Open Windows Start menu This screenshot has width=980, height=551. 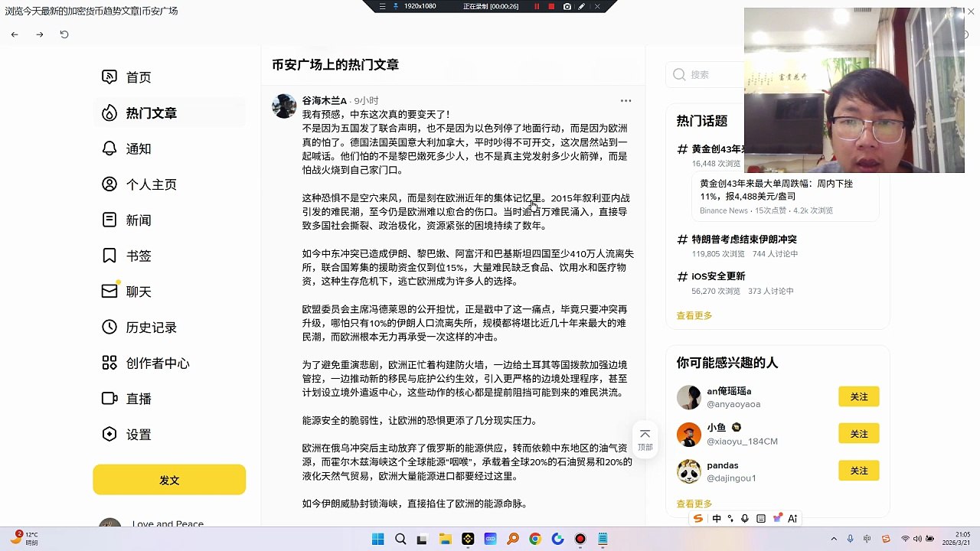(377, 539)
